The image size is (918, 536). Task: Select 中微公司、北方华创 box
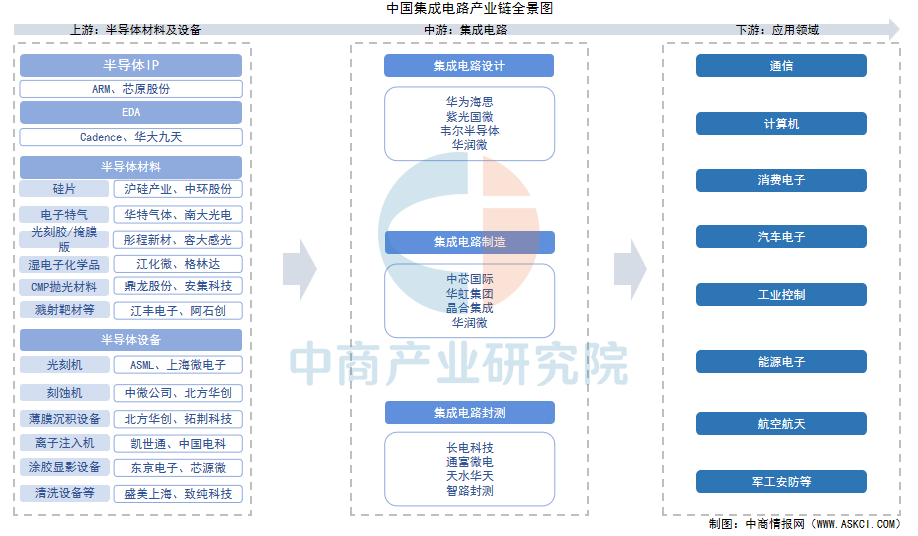pos(178,393)
